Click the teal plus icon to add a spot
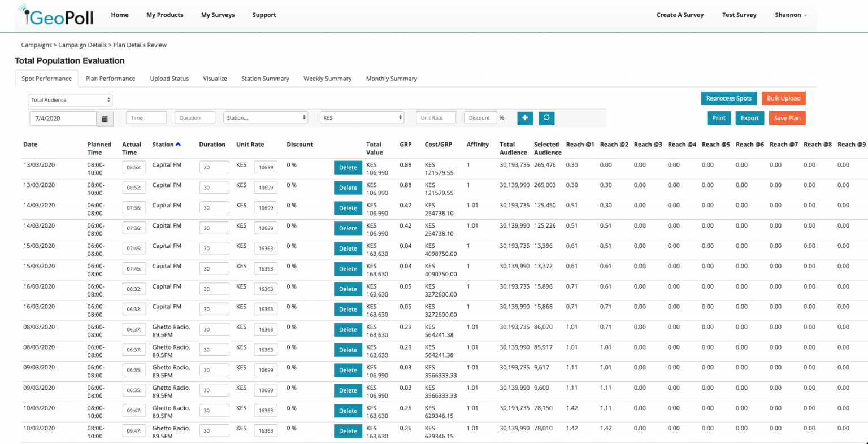868x444 pixels. point(524,118)
